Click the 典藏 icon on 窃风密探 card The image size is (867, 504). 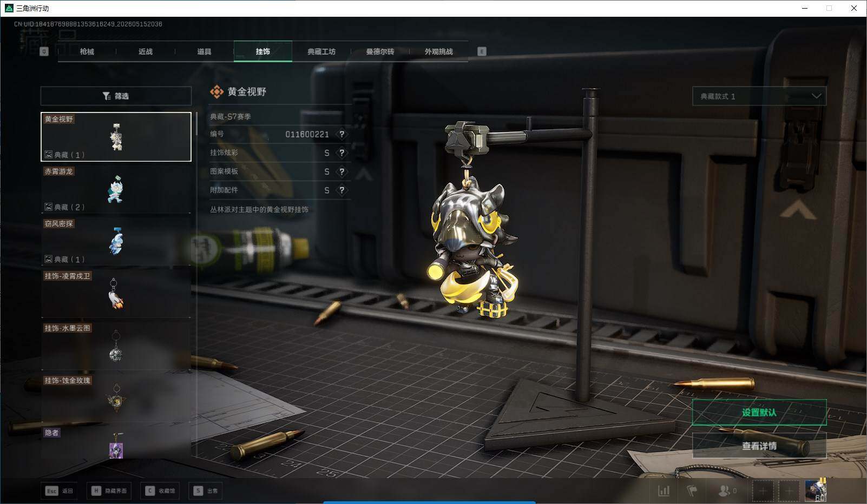tap(48, 260)
